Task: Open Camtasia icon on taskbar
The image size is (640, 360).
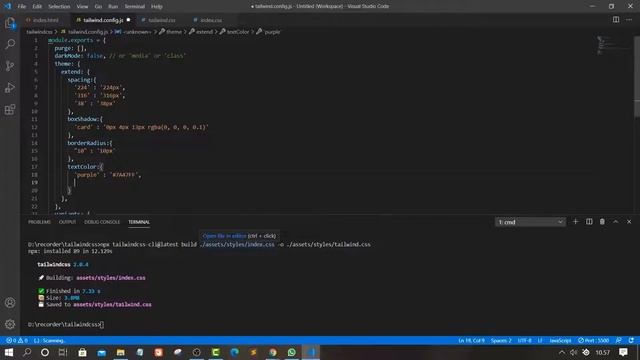Action: tap(216, 352)
